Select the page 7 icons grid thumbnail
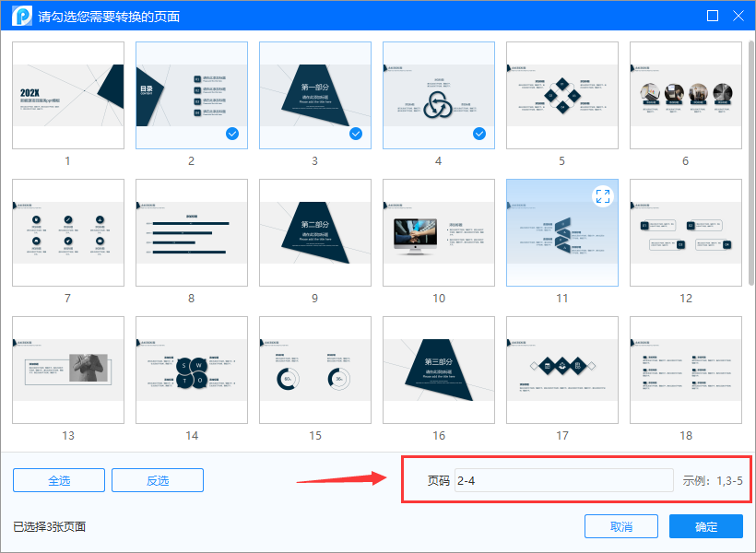 pos(68,232)
